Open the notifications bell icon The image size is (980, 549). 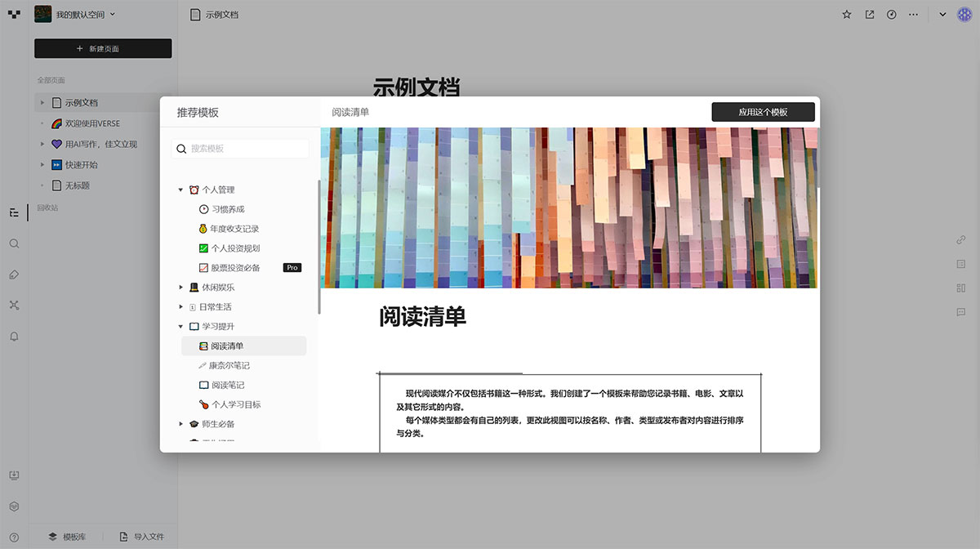click(x=12, y=337)
